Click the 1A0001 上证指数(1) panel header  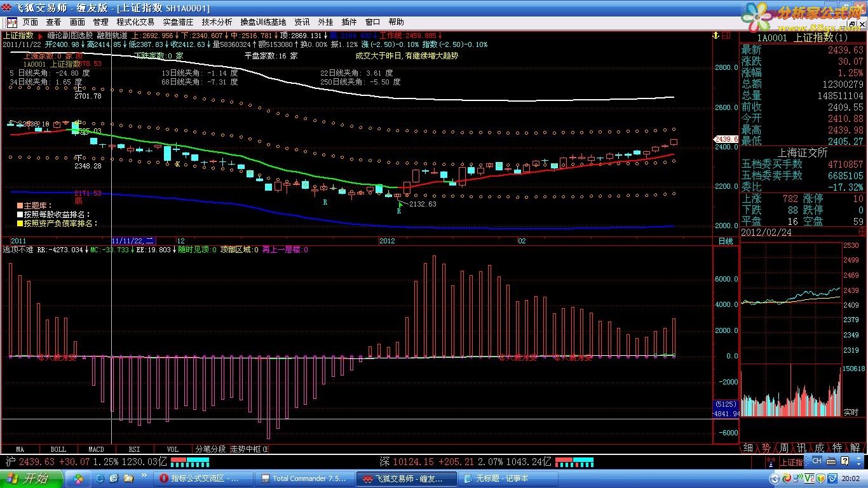click(x=803, y=37)
